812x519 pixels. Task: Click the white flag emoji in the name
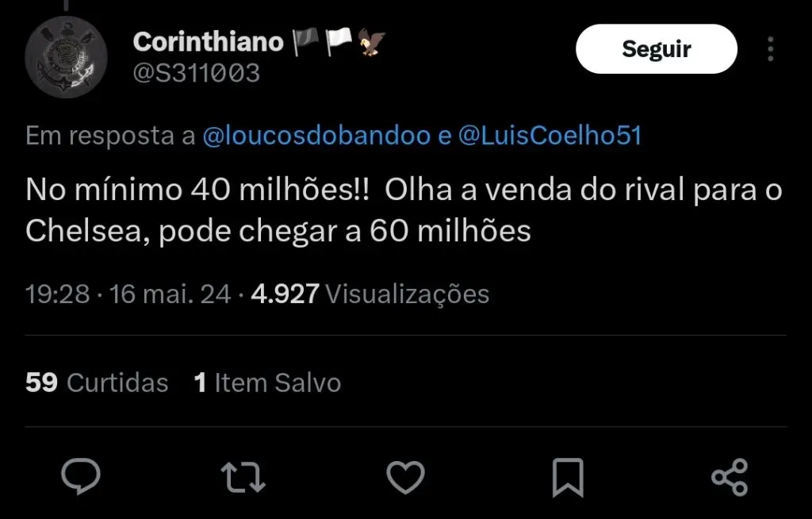(x=339, y=41)
